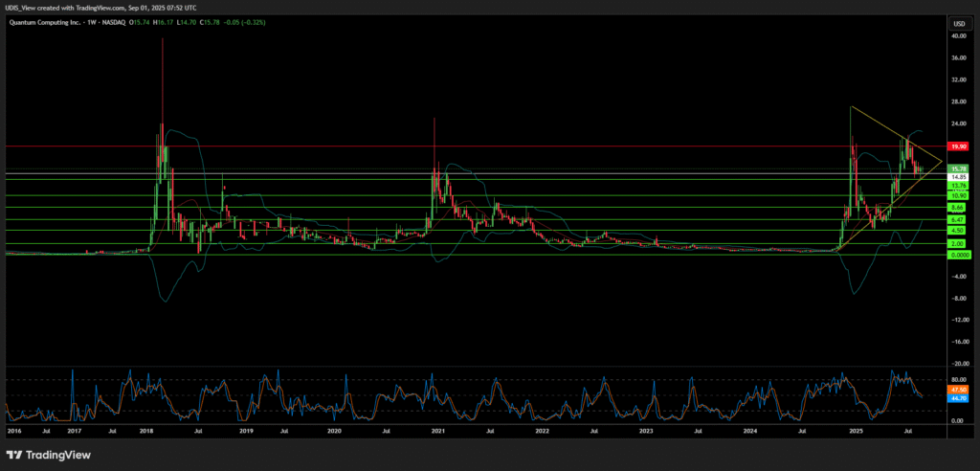Click the orange 47.58 oscillator value

[956, 390]
